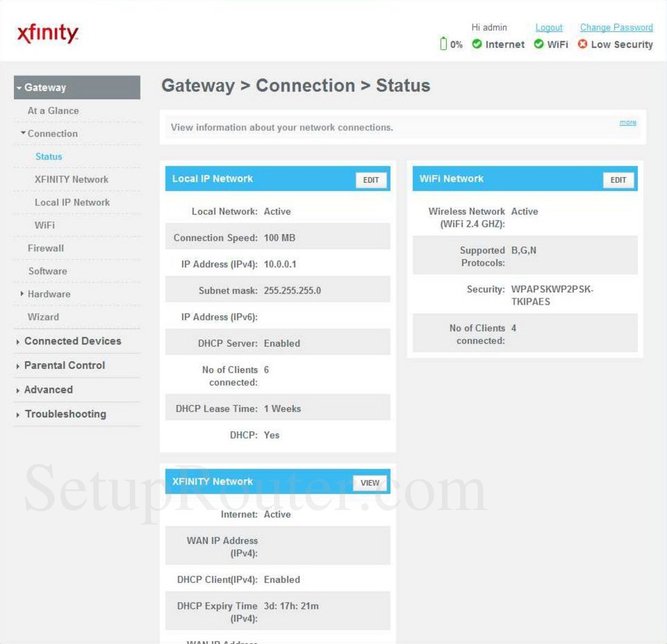Open the WiFi page from the sidebar
The height and width of the screenshot is (644, 667).
click(x=44, y=225)
